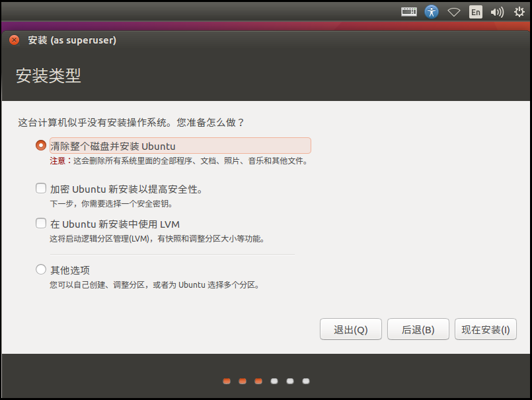This screenshot has height=400, width=532.
Task: Click the 安装 (as superuser) window title text
Action: 72,40
